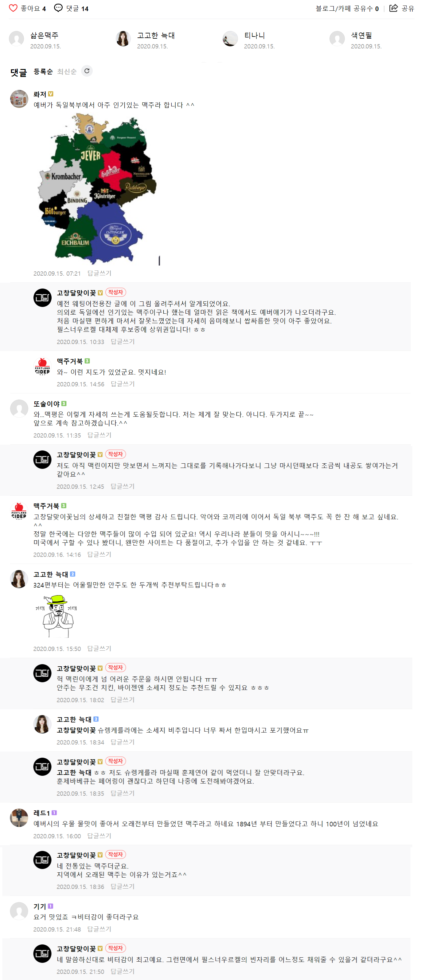Reply to 또술이야's comment
The height and width of the screenshot is (980, 425).
[x=99, y=435]
